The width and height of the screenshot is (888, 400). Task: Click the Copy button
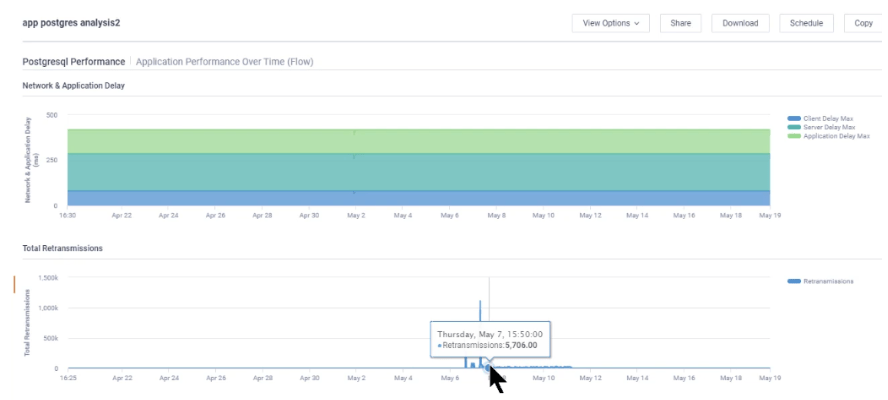click(863, 23)
